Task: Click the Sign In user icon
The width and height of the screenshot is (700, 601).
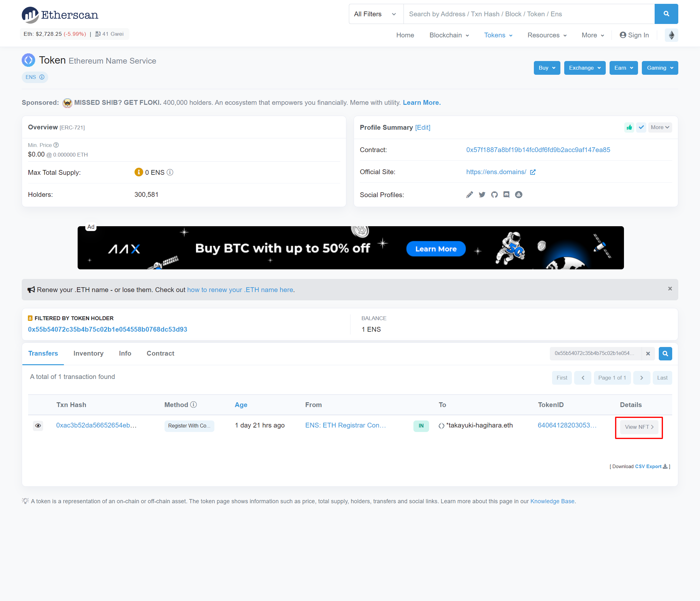Action: (623, 35)
